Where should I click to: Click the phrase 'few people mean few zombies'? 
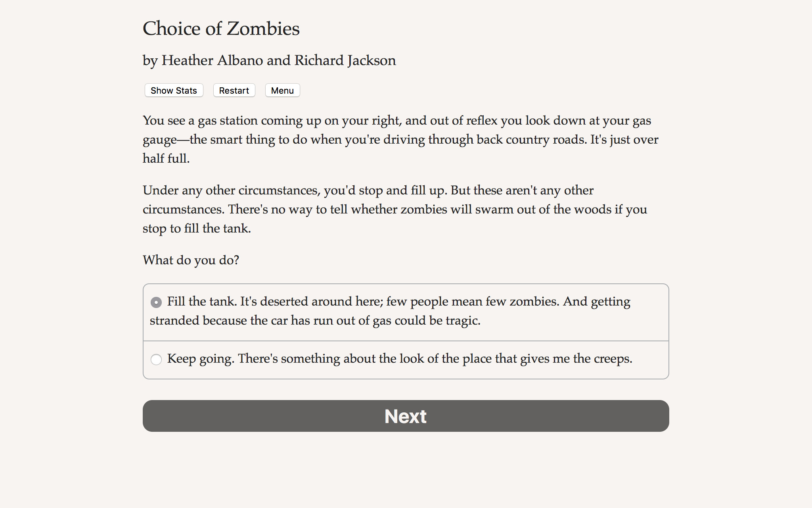[x=473, y=302]
